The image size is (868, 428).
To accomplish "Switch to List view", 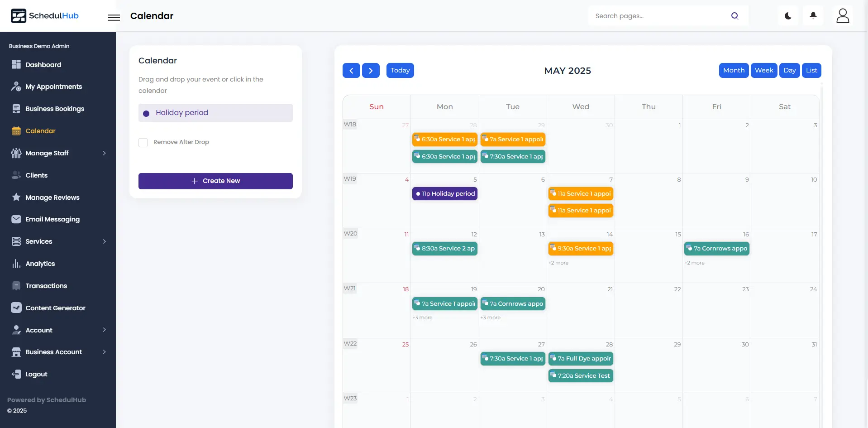I will [x=811, y=71].
